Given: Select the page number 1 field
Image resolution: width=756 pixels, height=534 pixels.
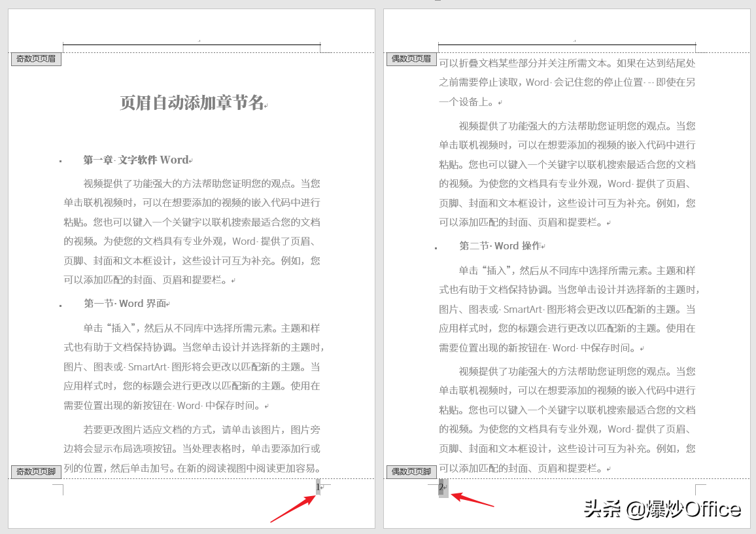Looking at the screenshot, I should coord(318,487).
